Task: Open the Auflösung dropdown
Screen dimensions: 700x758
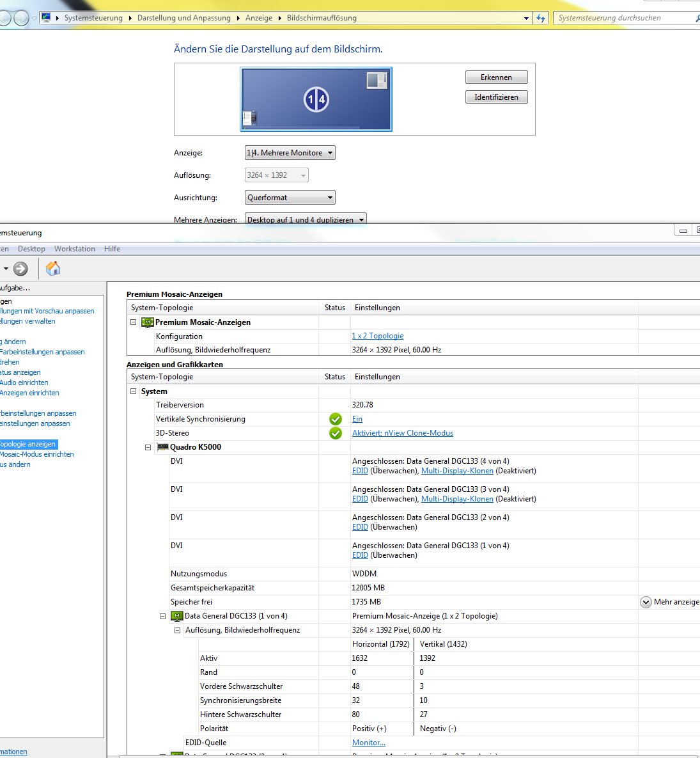Action: pyautogui.click(x=276, y=175)
